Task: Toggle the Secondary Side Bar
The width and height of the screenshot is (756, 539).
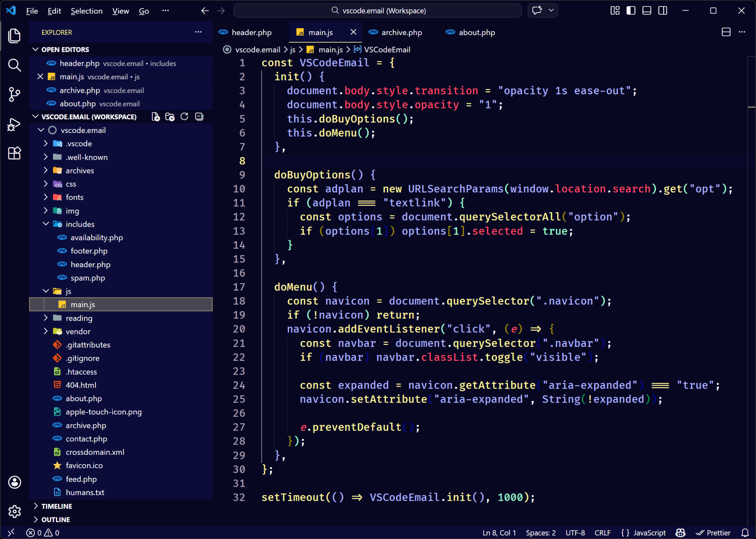Action: pyautogui.click(x=662, y=10)
